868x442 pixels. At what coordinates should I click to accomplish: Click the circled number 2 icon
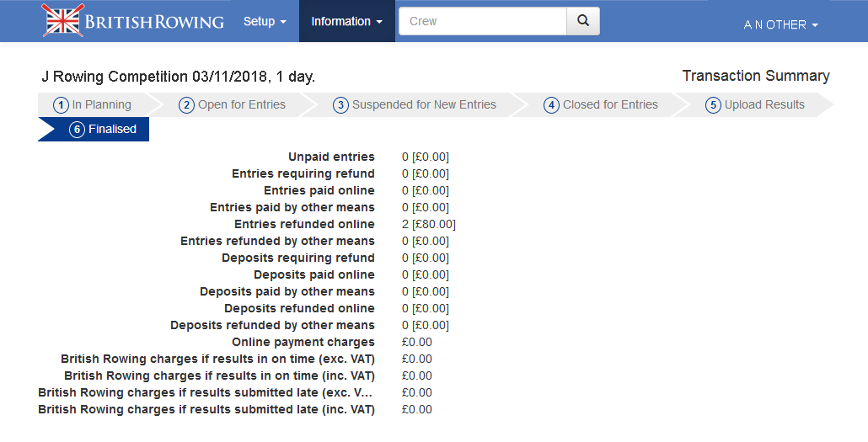[x=187, y=105]
